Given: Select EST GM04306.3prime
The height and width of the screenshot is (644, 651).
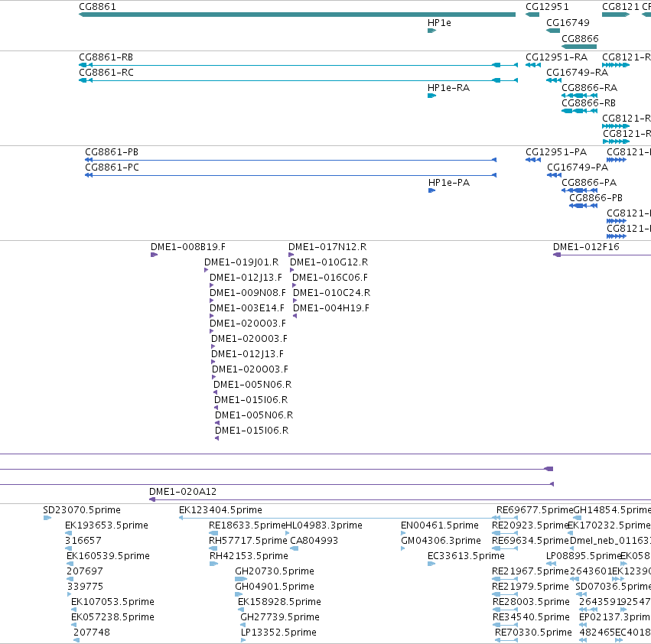Looking at the screenshot, I should pyautogui.click(x=402, y=548).
